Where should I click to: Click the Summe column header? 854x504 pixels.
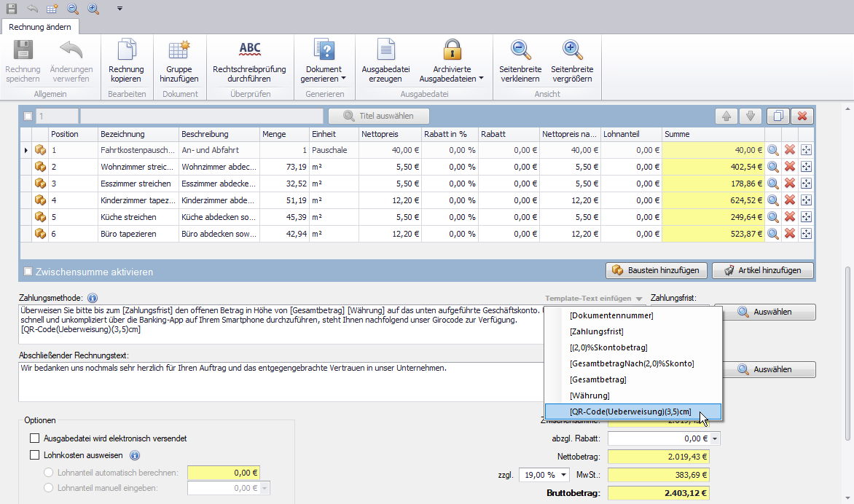713,134
